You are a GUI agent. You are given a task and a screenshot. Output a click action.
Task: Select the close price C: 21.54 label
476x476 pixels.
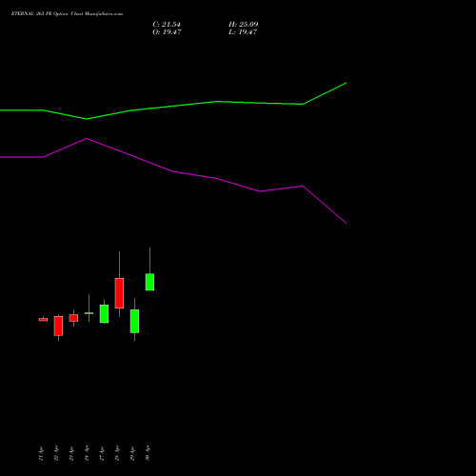167,25
